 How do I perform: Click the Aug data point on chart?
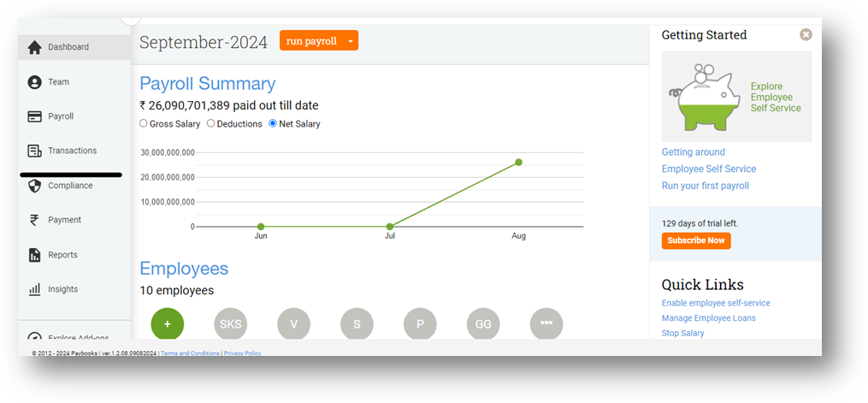point(519,163)
